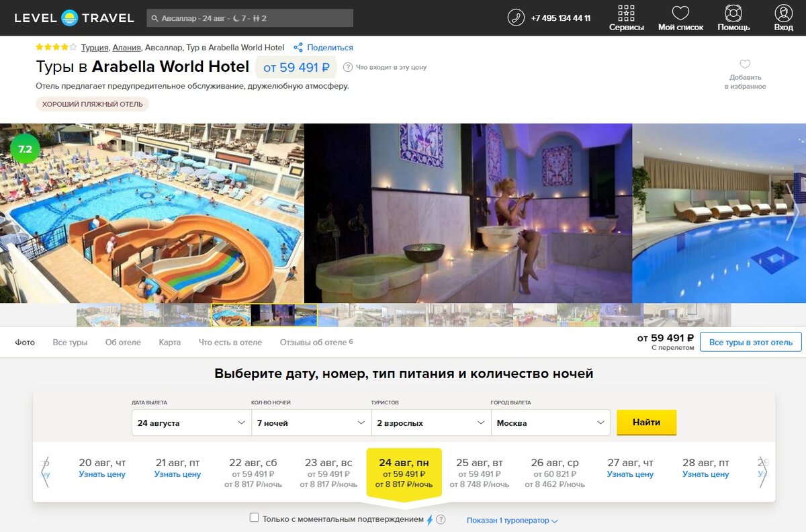
Task: Click Узнать цену for 21 авг
Action: pyautogui.click(x=177, y=474)
